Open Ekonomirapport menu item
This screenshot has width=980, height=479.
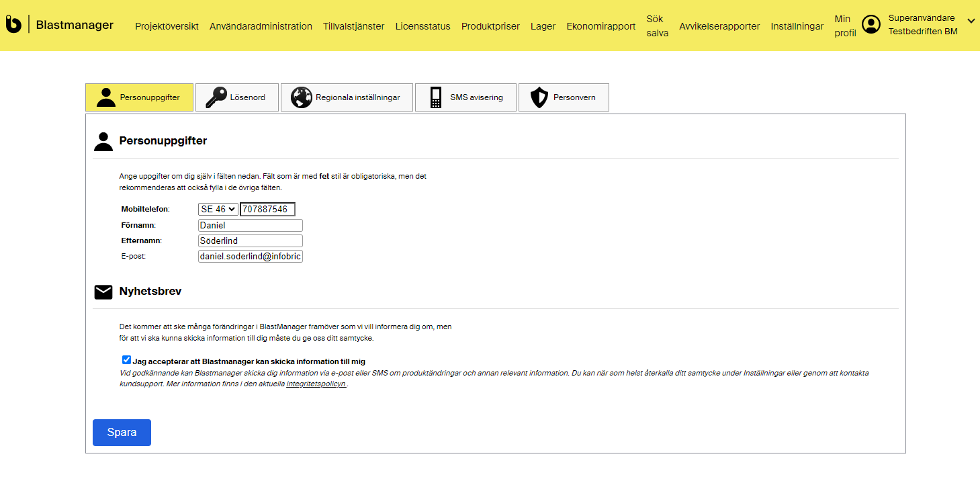[x=600, y=26]
